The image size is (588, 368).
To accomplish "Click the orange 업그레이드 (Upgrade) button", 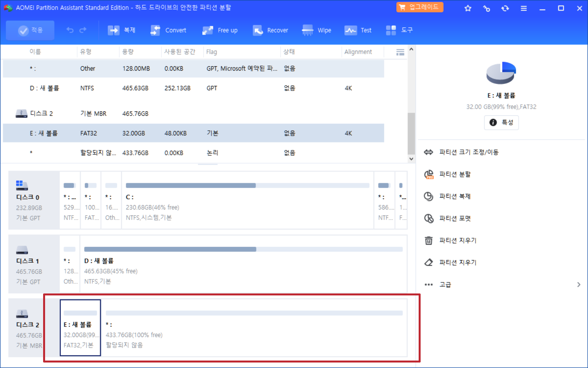I will [x=419, y=7].
